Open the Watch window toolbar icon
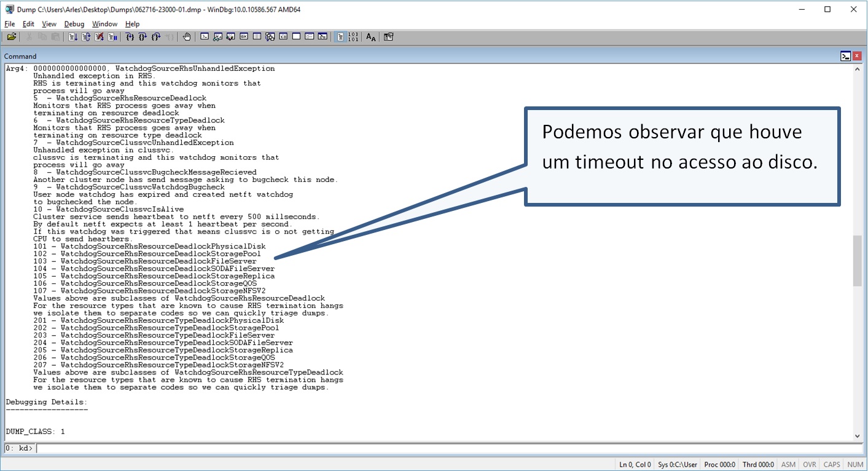 [x=217, y=37]
